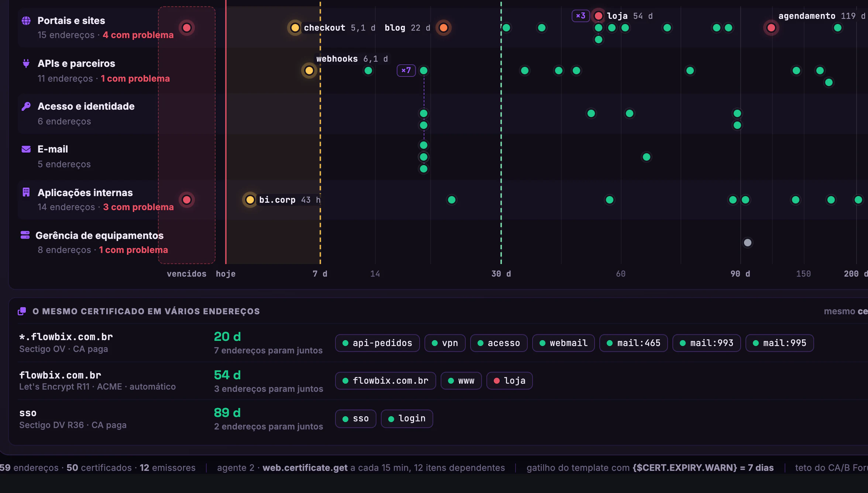868x493 pixels.
Task: Select the checkout 5,1 d yellow marker
Action: click(295, 28)
